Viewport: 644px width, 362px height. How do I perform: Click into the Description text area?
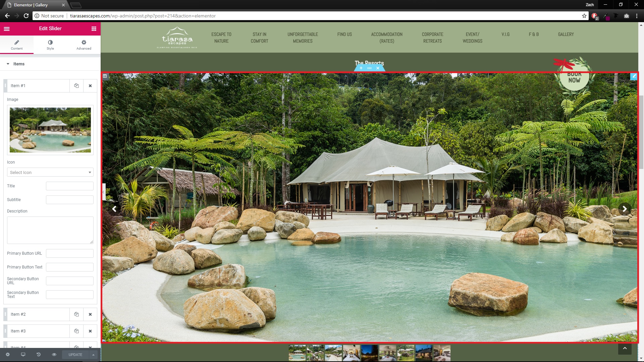(50, 230)
